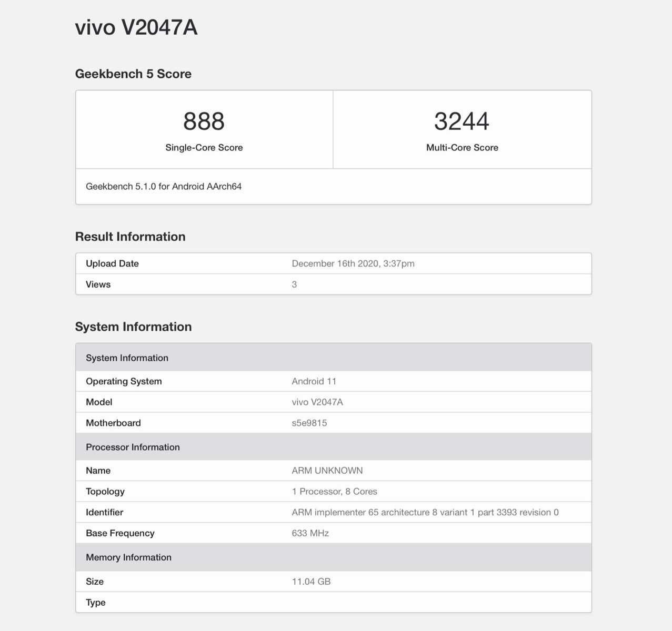Viewport: 672px width, 631px height.
Task: Click Geekbench 5.1.0 for Android AArch64 text
Action: coord(164,186)
